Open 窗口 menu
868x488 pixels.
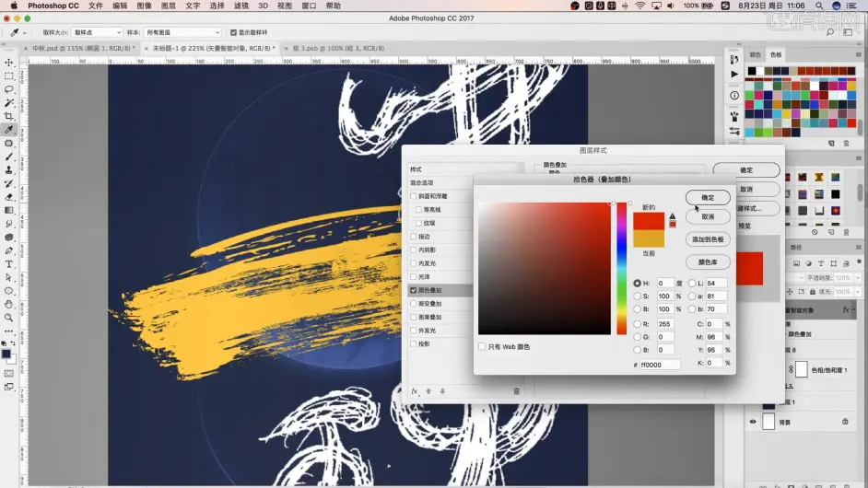(309, 6)
